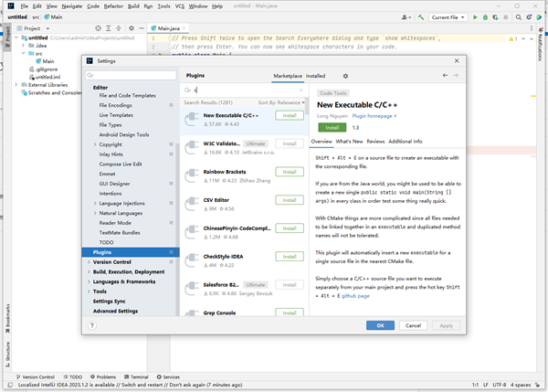Open the Problems tool window
This screenshot has width=548, height=392.
[x=103, y=376]
